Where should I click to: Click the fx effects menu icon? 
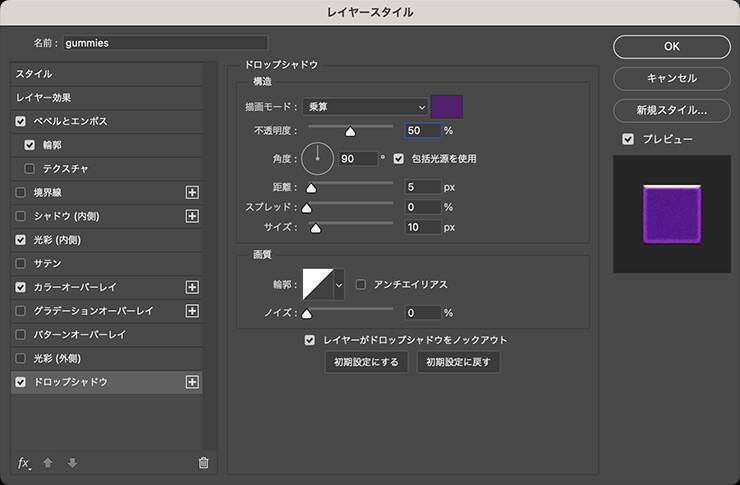(25, 463)
